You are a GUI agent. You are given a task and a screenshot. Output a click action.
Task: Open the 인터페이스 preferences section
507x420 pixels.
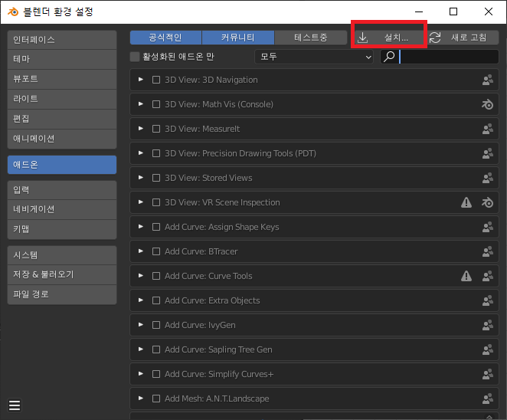[x=62, y=40]
